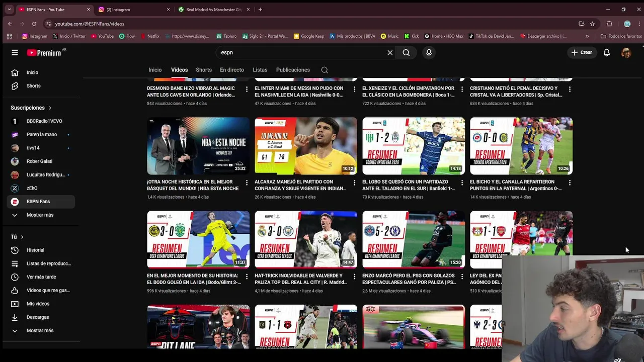Play the Alcaraz Lo Mejor De thumbnail

coord(306,146)
